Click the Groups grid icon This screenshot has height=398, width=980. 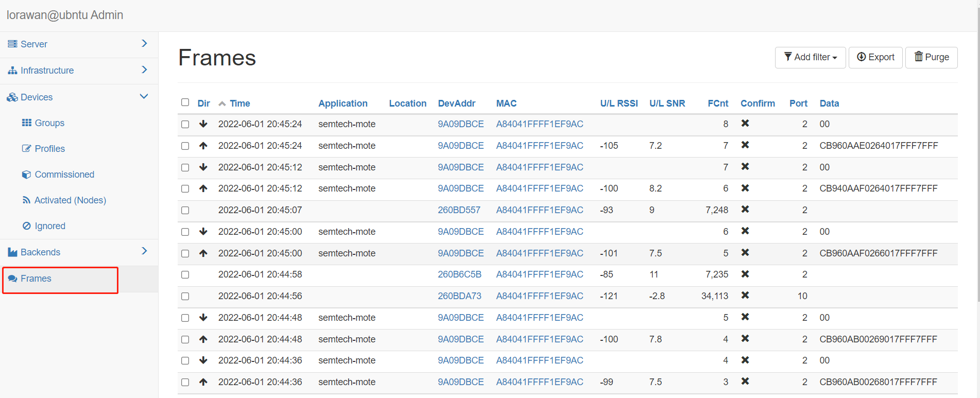point(27,123)
